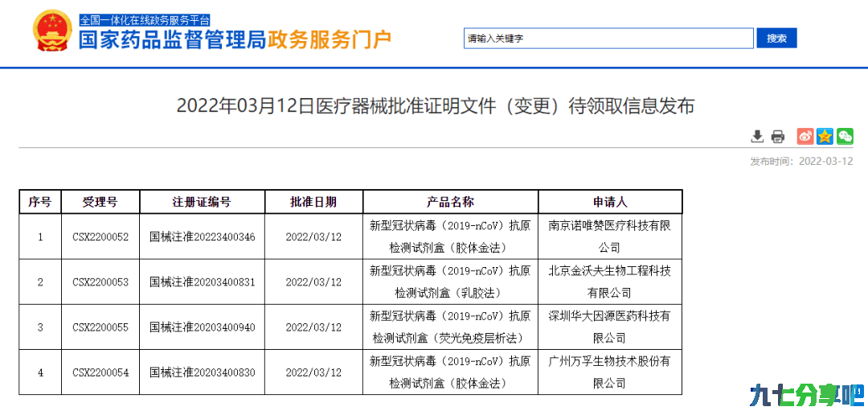Select cell CSX2200052
Viewport: 868px width, 411px height.
[x=100, y=236]
